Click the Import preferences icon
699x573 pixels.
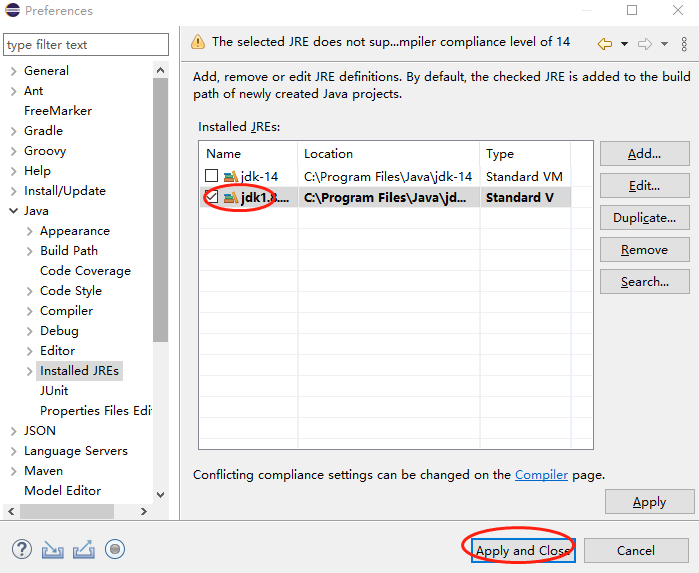tap(53, 549)
